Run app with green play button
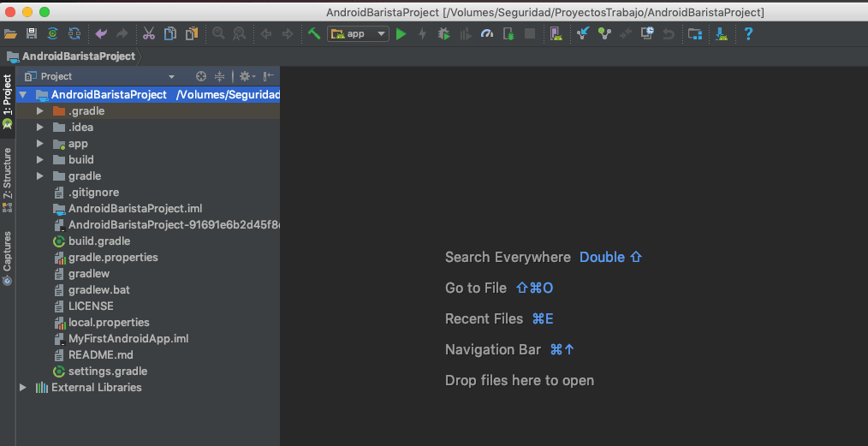 pos(401,33)
